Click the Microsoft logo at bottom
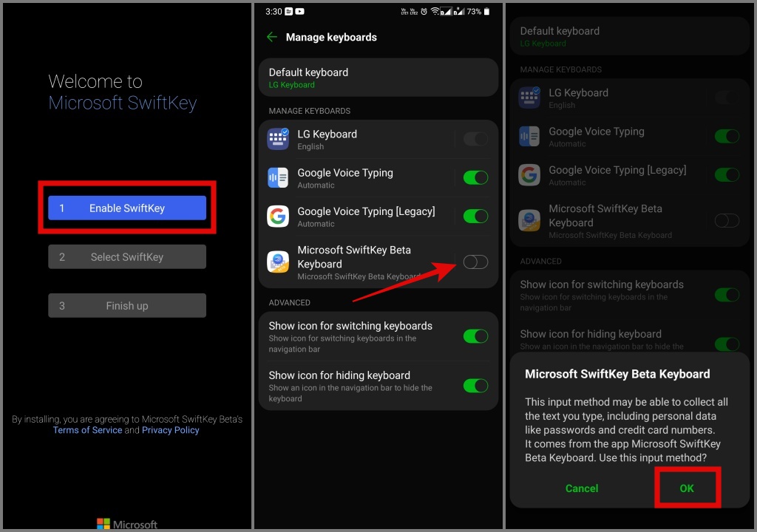Screen dimensions: 757x532 (x=127, y=525)
